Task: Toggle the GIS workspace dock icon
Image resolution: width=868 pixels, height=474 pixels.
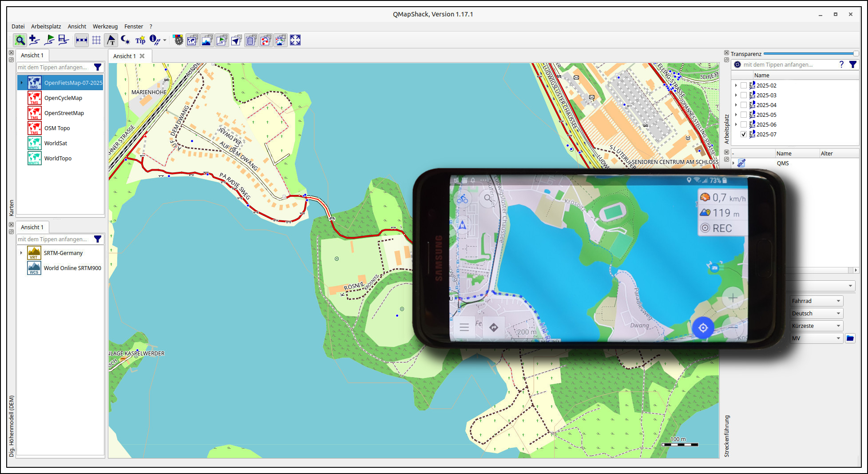Action: [222, 40]
